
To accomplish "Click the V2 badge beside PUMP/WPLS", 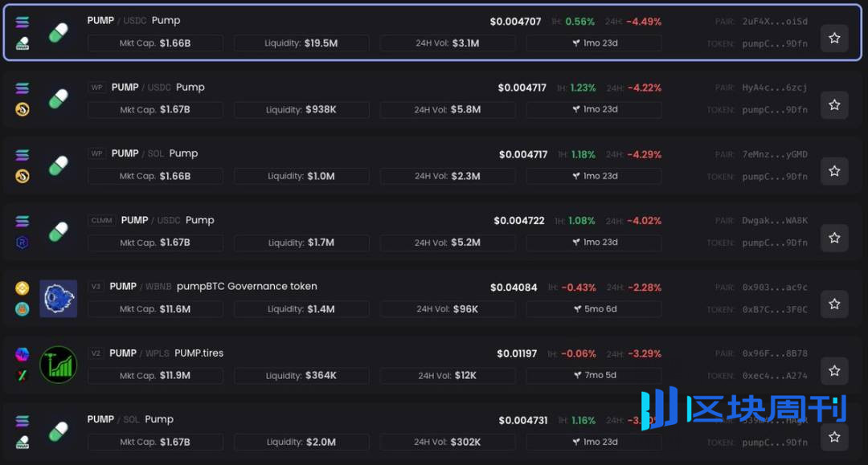I will (x=96, y=353).
